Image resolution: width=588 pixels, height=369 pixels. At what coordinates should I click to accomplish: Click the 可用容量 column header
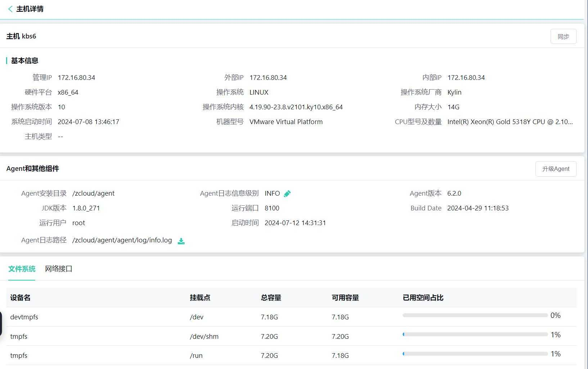pyautogui.click(x=345, y=298)
